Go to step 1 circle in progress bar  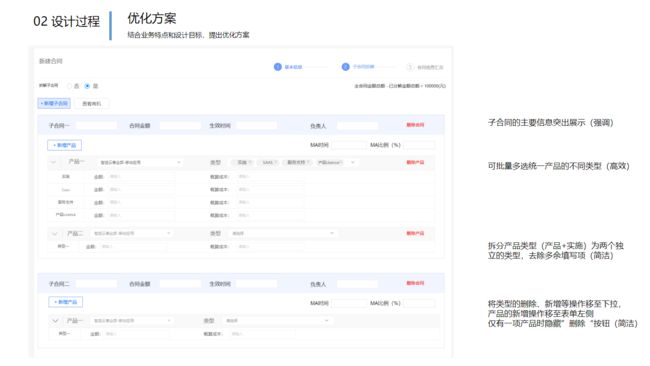[x=278, y=67]
